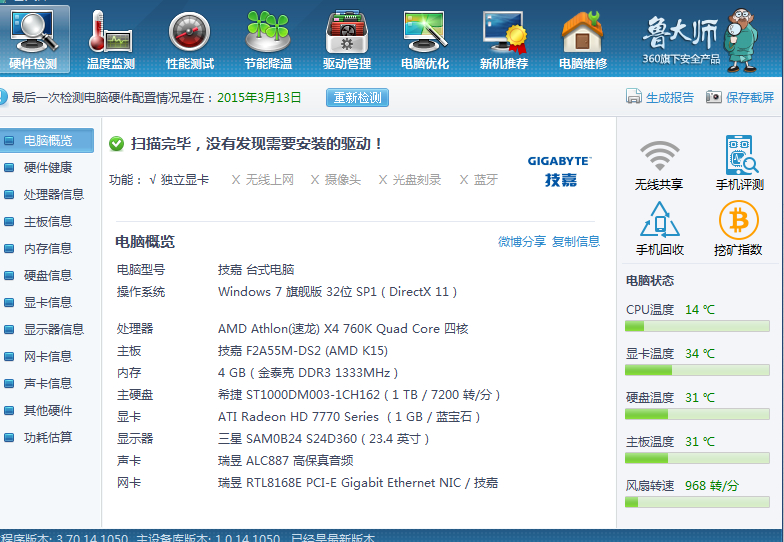
Task: Click the GIGABYTE 技嘉 brand logo
Action: [x=560, y=171]
